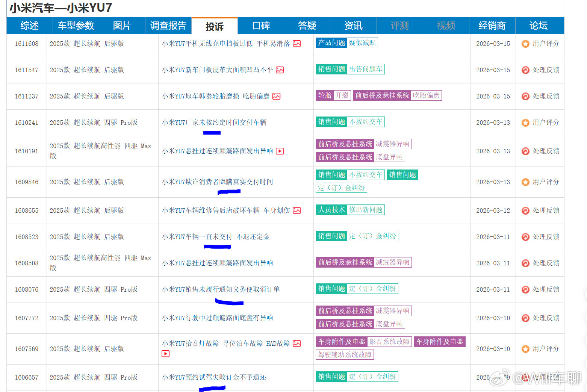This screenshot has width=587, height=392.
Task: Click the 产品问题 疑似减配 tag
Action: point(347,43)
